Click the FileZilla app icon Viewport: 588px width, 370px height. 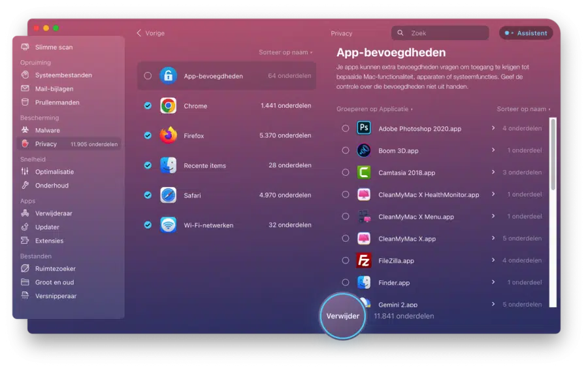[363, 260]
